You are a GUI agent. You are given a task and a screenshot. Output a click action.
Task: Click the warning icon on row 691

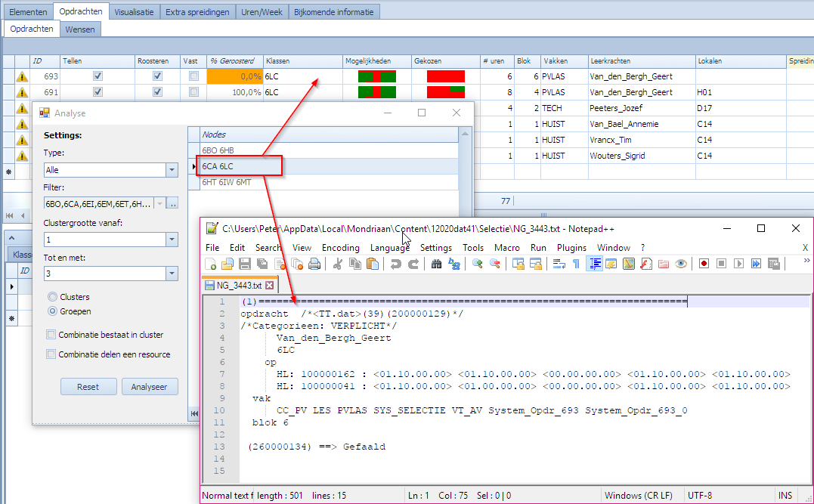click(22, 92)
